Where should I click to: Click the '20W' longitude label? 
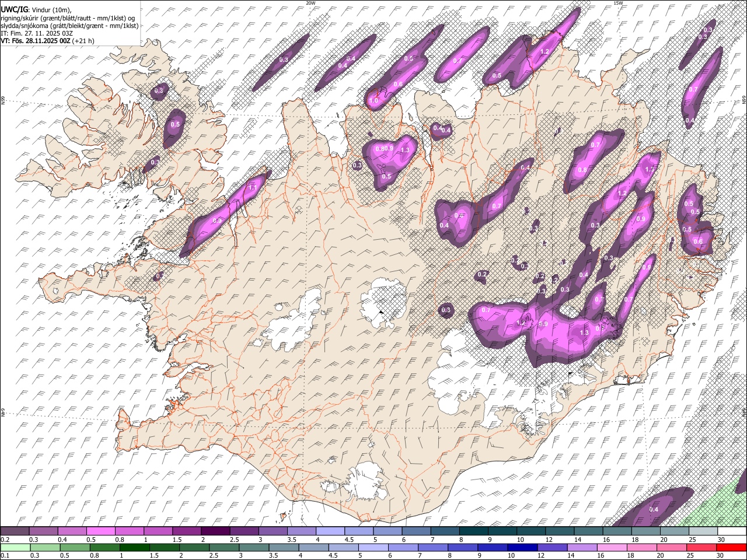point(311,3)
